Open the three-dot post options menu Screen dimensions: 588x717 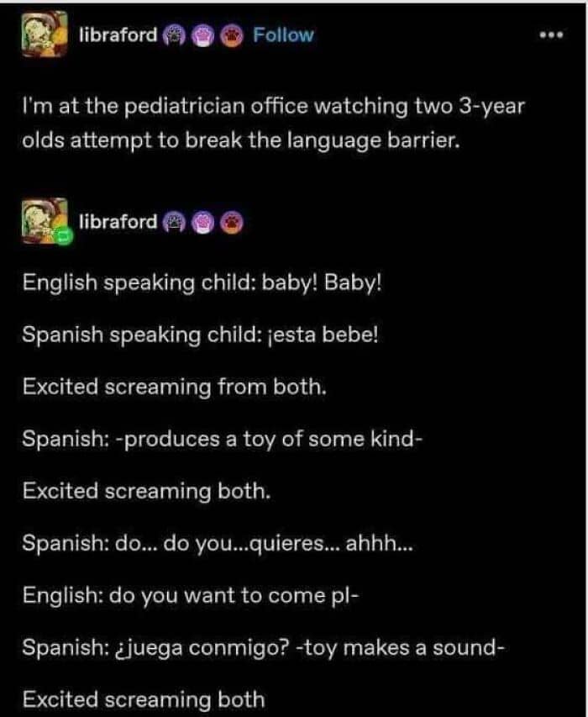click(551, 35)
